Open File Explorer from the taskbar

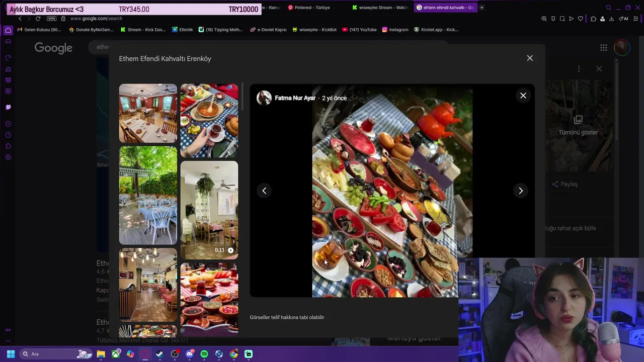(101, 354)
